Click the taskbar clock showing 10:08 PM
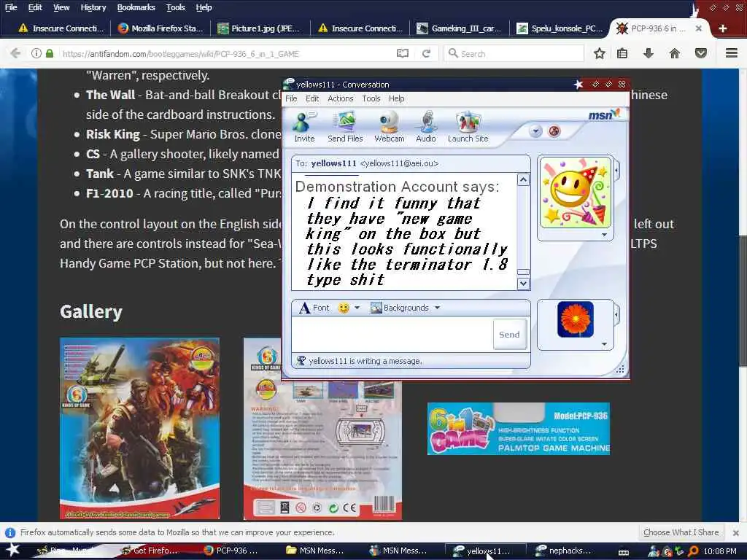The image size is (747, 560). [x=720, y=551]
